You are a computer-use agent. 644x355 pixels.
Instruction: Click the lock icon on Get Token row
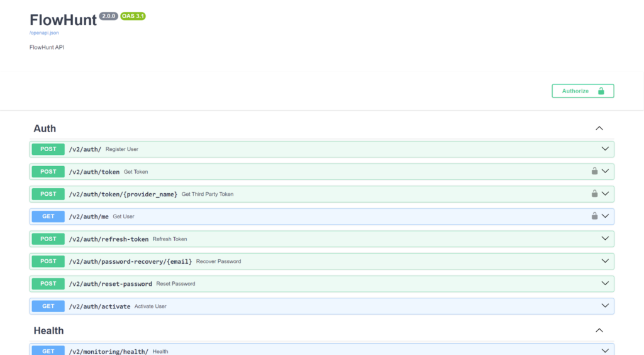tap(594, 171)
